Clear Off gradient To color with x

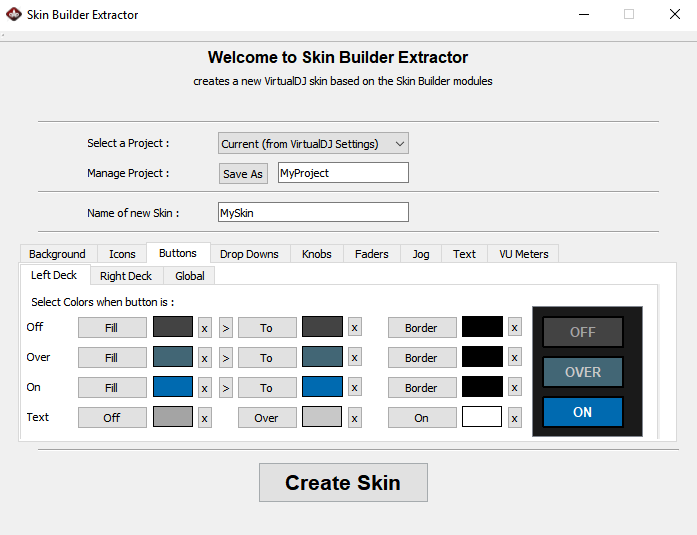click(355, 327)
